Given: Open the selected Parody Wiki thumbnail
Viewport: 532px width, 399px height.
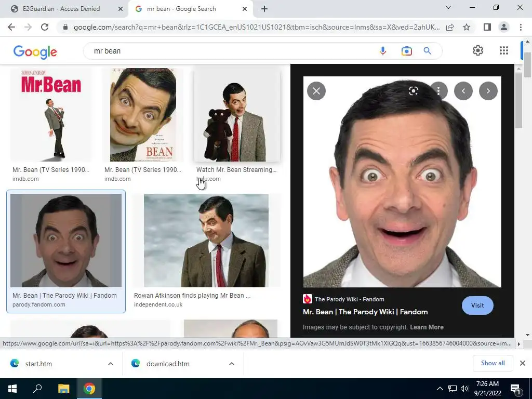Looking at the screenshot, I should (66, 241).
